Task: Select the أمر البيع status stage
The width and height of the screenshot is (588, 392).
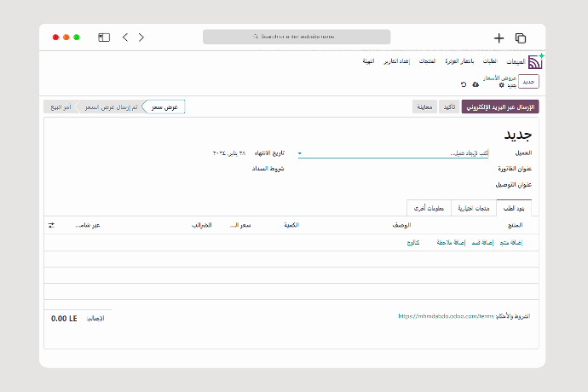Action: pyautogui.click(x=61, y=107)
